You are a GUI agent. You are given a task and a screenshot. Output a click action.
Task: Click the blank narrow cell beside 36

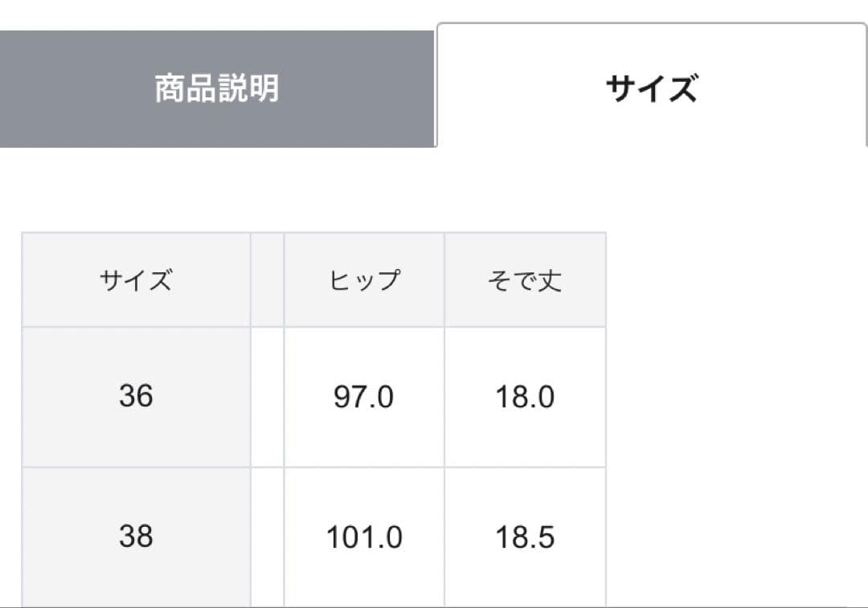pyautogui.click(x=268, y=397)
